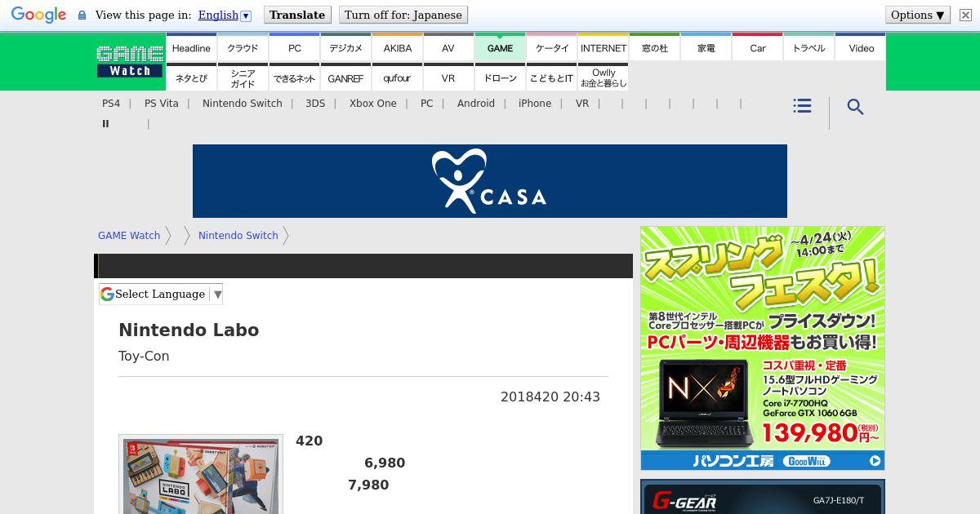This screenshot has height=514, width=980.
Task: Open the デジカメ tab
Action: pyautogui.click(x=345, y=48)
